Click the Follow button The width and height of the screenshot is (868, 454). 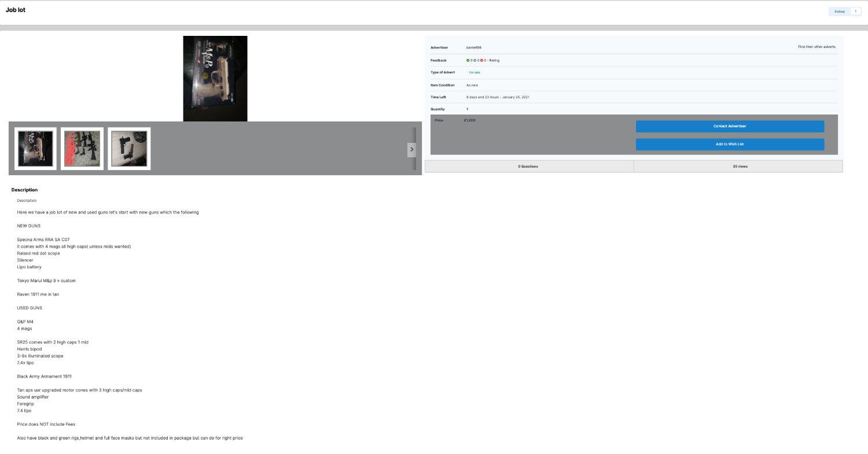pos(840,12)
